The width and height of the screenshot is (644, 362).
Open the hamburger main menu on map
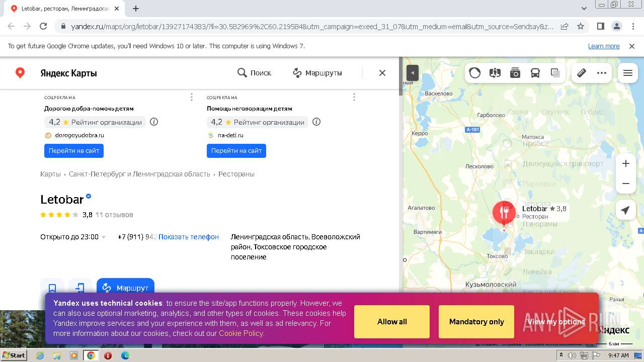(x=628, y=73)
